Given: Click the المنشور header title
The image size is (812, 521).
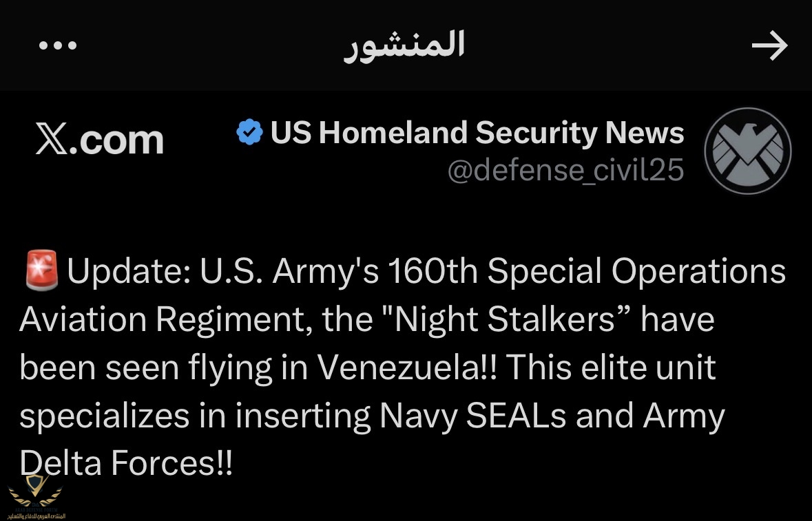Looking at the screenshot, I should click(x=404, y=45).
